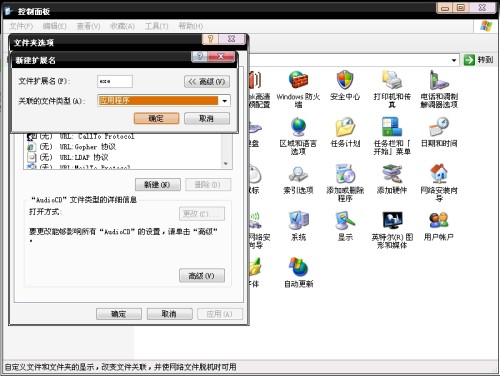Click the help question mark in 新建扩展名 dialog
This screenshot has width=500, height=376.
tap(199, 56)
